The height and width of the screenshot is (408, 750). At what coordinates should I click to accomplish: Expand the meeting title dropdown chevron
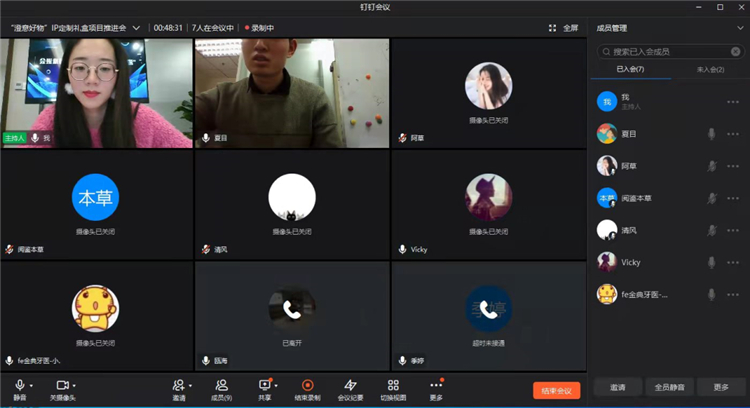click(x=136, y=28)
